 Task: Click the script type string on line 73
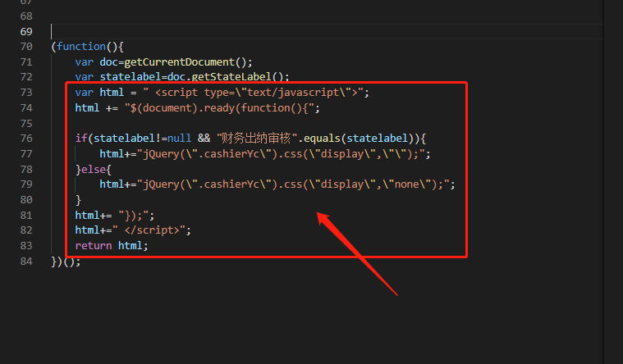(x=253, y=93)
